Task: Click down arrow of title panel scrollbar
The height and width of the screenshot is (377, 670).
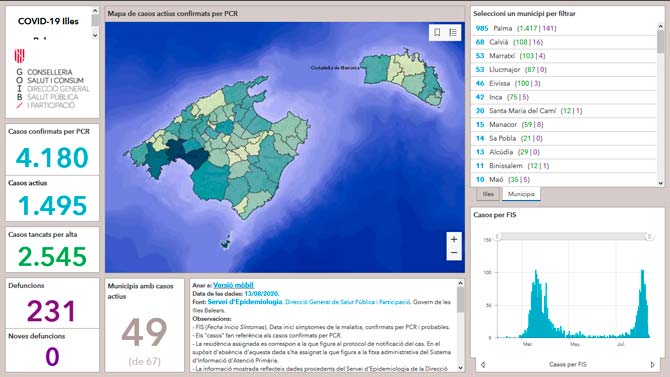Action: pos(95,35)
